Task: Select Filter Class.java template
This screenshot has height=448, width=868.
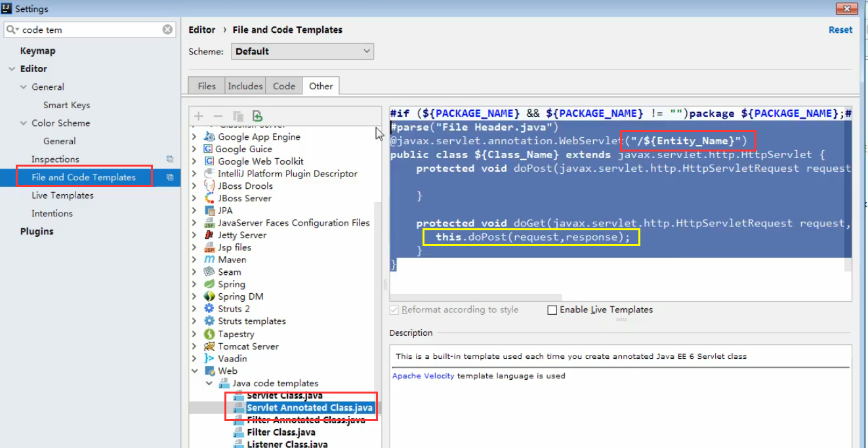Action: tap(281, 432)
